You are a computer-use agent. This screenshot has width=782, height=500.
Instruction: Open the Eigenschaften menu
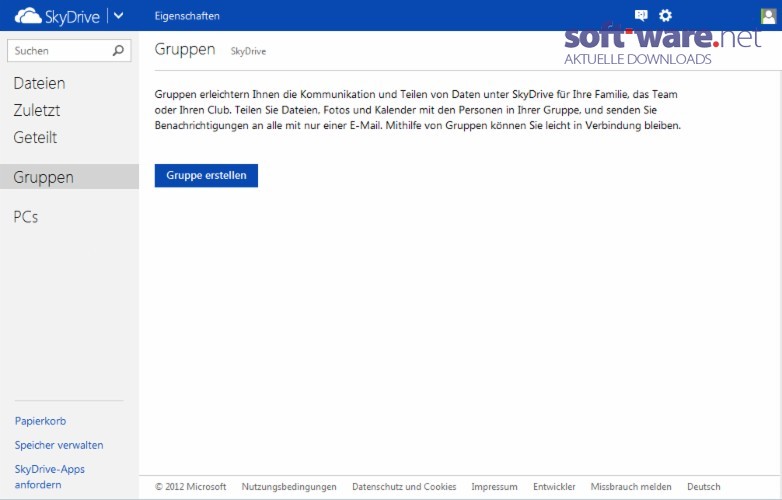coord(187,16)
